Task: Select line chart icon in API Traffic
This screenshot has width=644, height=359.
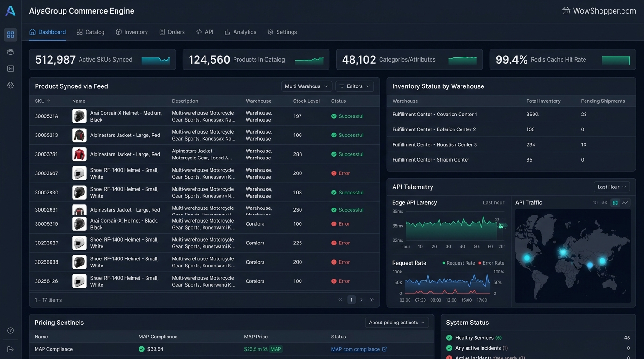Action: 625,202
